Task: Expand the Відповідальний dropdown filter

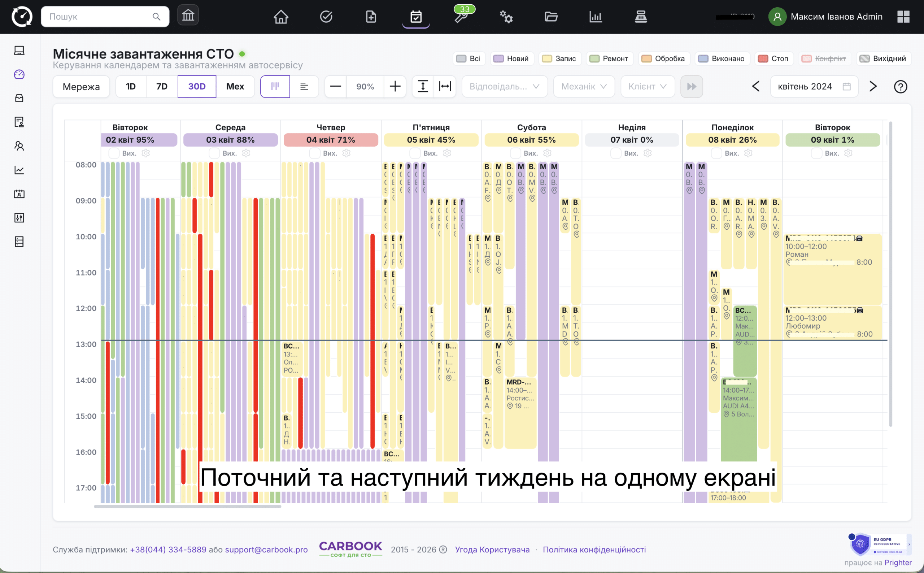Action: click(x=505, y=86)
